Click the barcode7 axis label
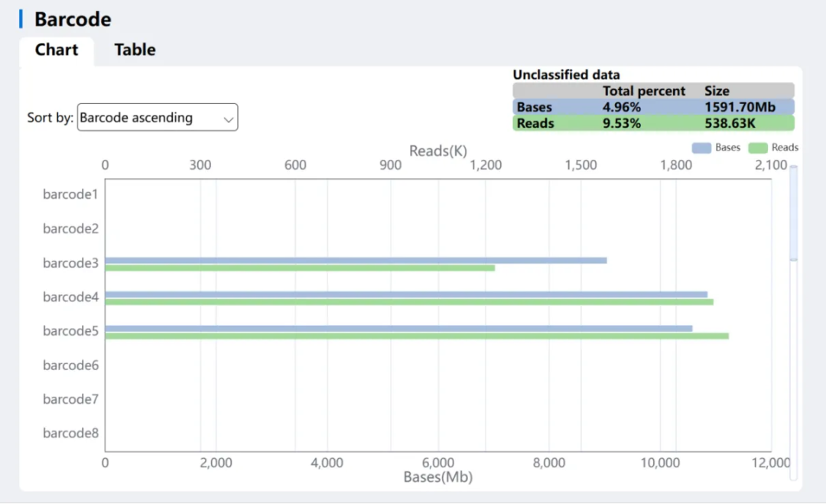Viewport: 826px width, 504px height. tap(70, 399)
